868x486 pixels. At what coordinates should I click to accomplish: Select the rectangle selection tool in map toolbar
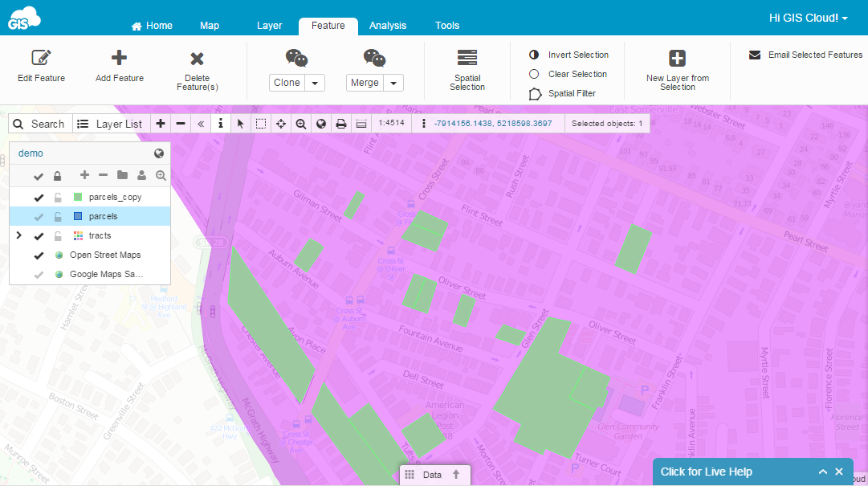(x=261, y=124)
